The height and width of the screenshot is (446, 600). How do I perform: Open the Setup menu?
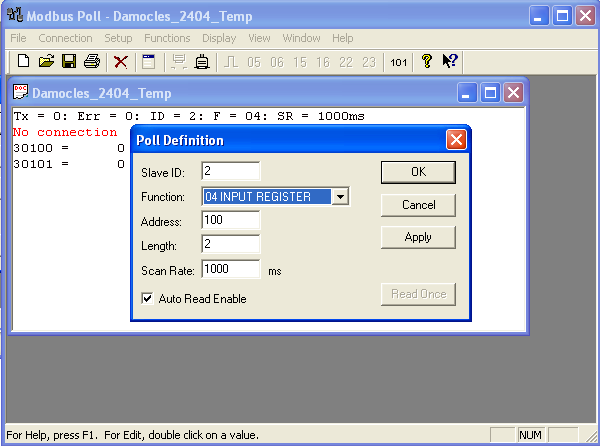[x=118, y=38]
